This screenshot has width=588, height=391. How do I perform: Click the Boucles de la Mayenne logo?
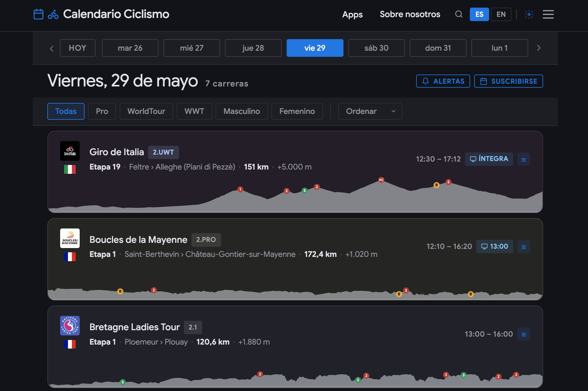(x=70, y=238)
